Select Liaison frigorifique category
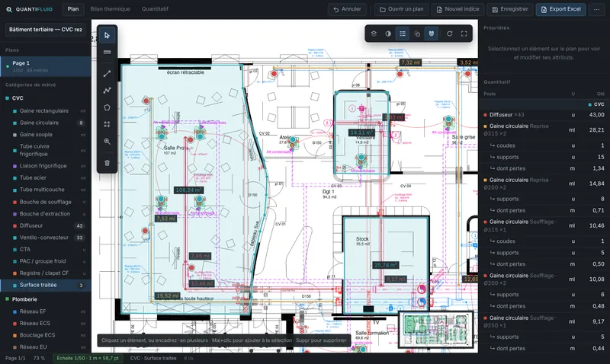The height and width of the screenshot is (364, 610). (46, 166)
